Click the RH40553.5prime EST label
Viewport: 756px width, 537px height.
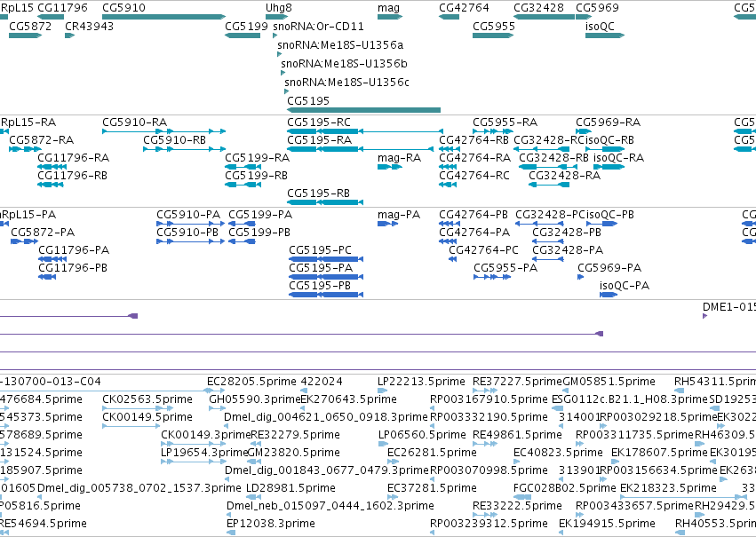715,524
